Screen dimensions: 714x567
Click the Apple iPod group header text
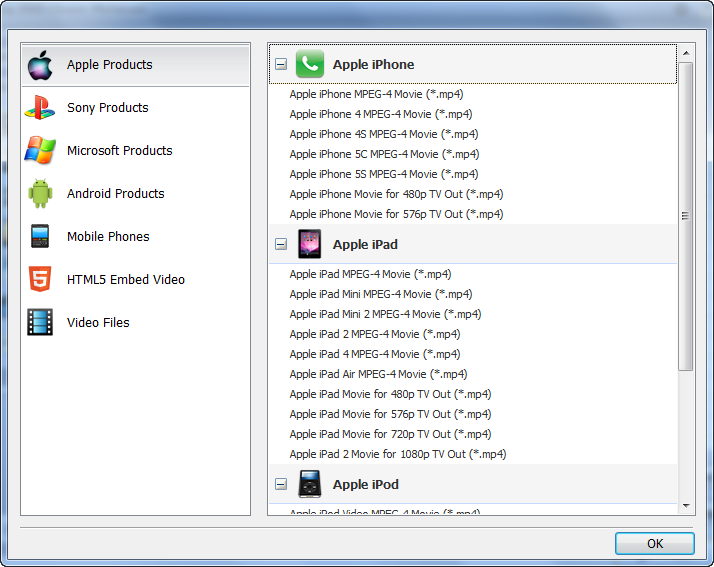366,484
